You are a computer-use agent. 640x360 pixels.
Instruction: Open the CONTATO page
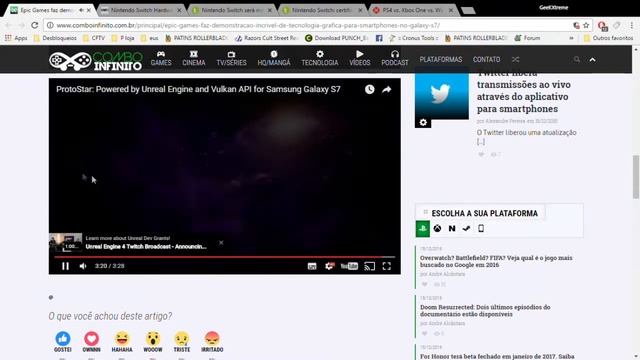coord(487,60)
